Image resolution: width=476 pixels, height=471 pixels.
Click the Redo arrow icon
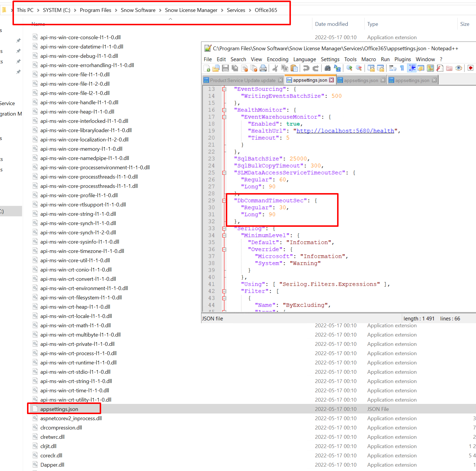pyautogui.click(x=316, y=68)
